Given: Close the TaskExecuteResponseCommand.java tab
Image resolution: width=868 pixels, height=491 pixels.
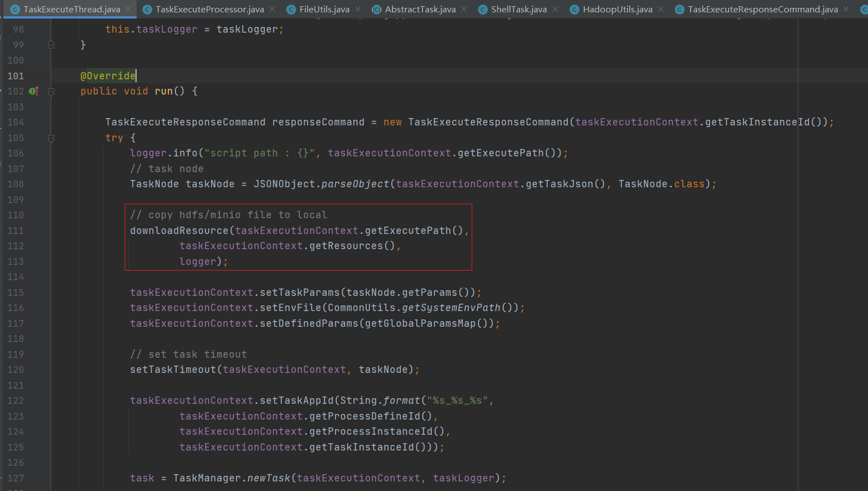Looking at the screenshot, I should coord(846,9).
